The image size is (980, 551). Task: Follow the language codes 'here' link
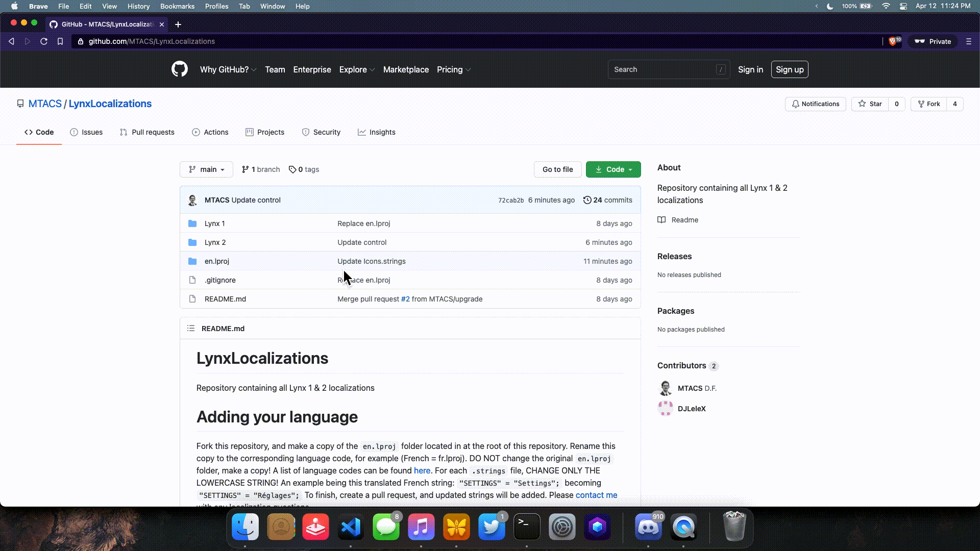(x=422, y=470)
